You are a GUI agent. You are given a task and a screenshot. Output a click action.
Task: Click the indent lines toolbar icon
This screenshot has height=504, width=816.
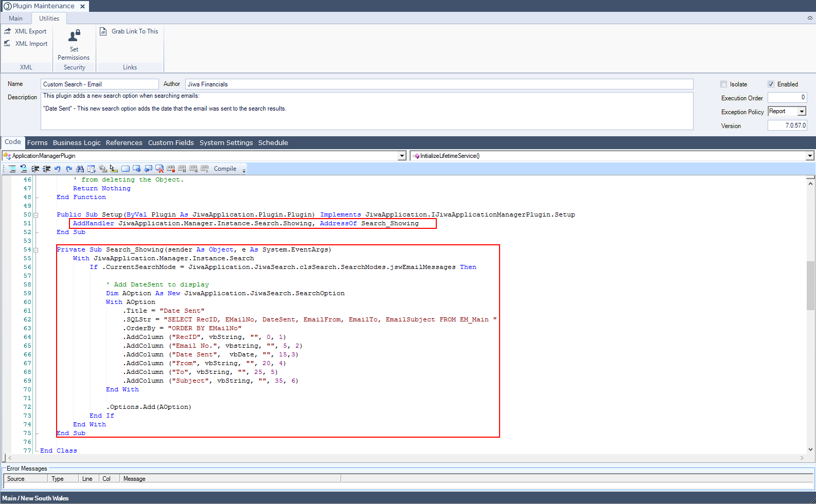(35, 169)
